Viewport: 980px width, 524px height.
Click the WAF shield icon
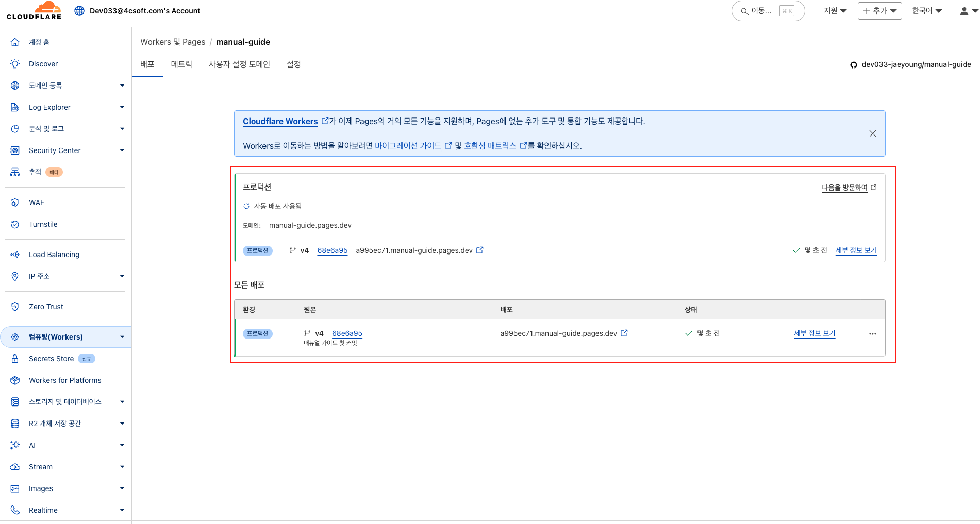[15, 202]
